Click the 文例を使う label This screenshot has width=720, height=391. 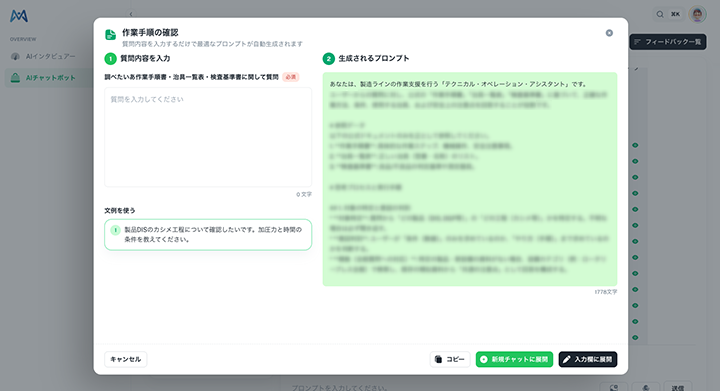tap(120, 211)
